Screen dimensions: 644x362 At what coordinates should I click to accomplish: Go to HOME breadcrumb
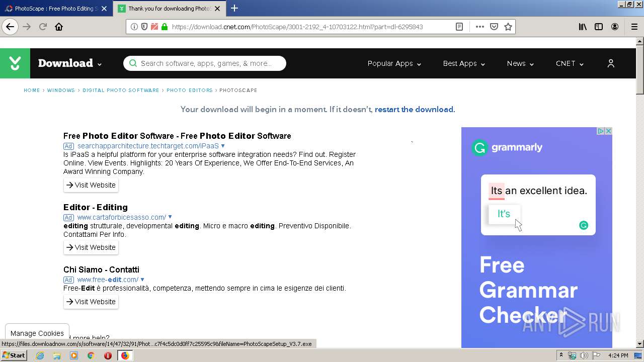32,90
